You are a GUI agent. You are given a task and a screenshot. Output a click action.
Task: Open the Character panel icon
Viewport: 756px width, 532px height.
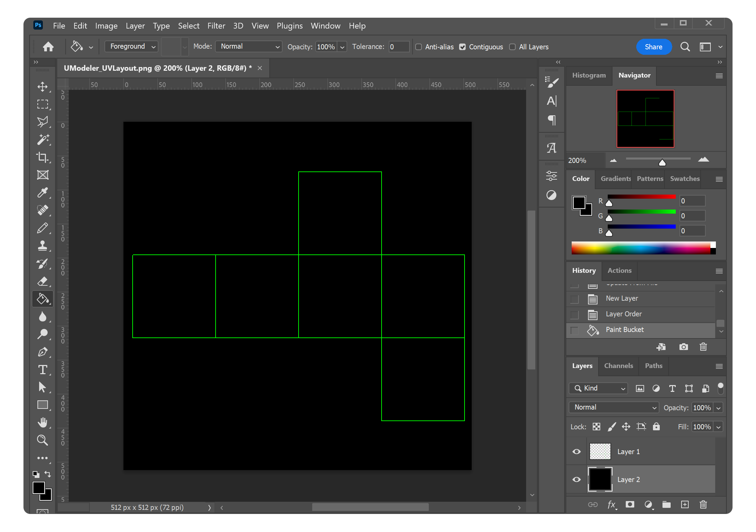[x=552, y=101]
